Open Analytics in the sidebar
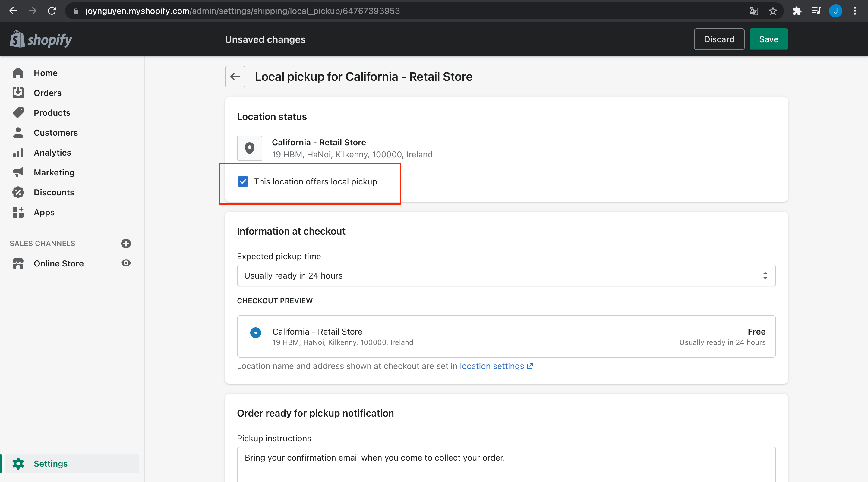Viewport: 868px width, 482px height. tap(52, 153)
